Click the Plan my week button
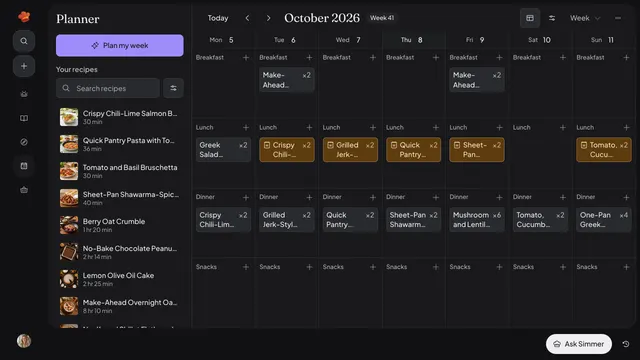The image size is (640, 360). pos(120,45)
